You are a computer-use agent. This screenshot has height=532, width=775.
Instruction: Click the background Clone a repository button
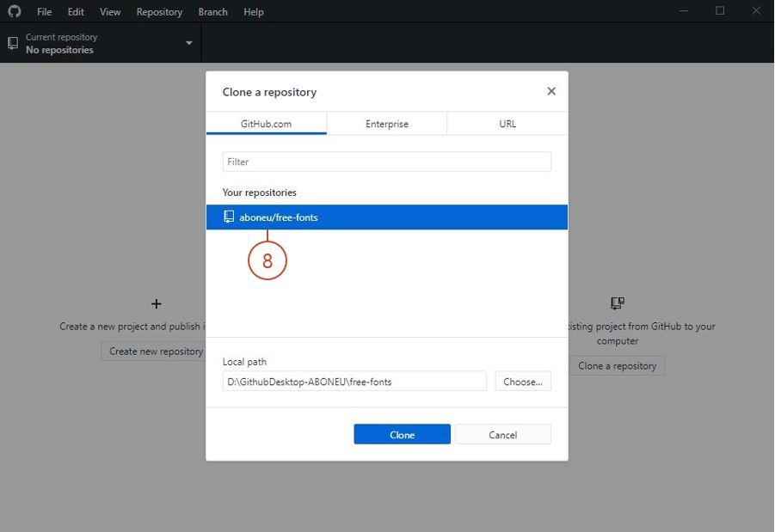pyautogui.click(x=617, y=366)
